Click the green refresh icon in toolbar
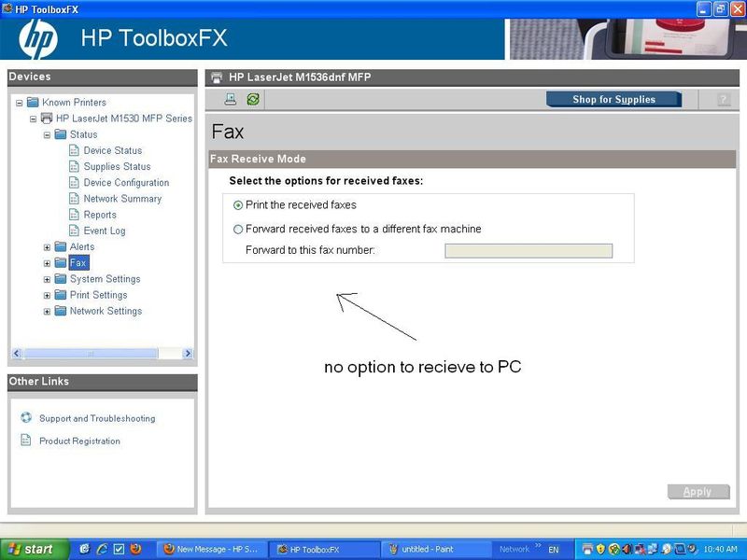747x560 pixels. coord(253,99)
